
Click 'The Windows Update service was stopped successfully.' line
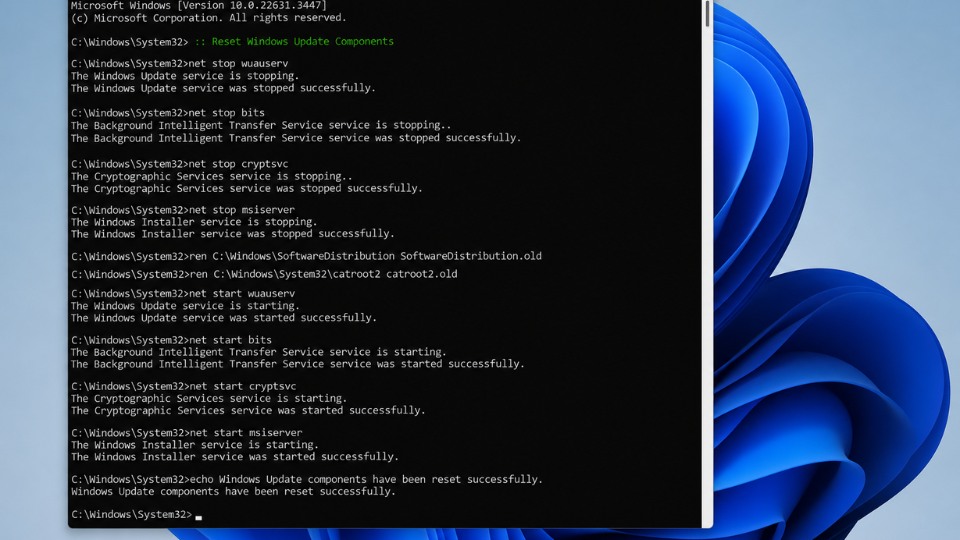click(223, 88)
